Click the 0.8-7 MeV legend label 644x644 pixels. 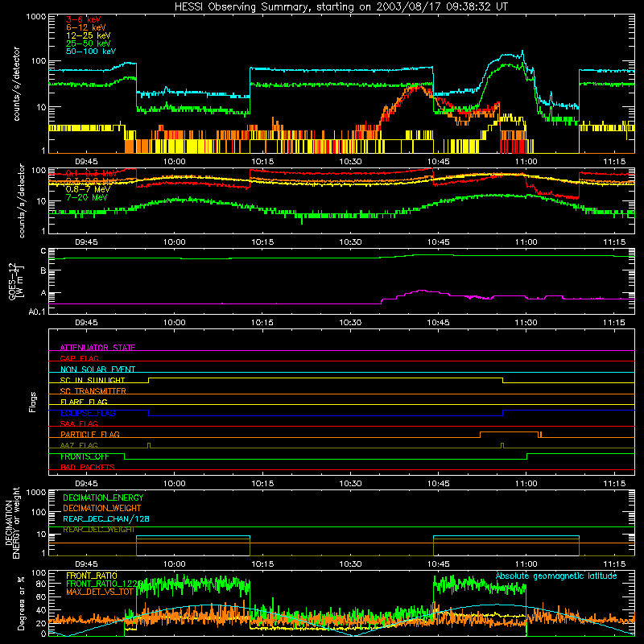tap(88, 189)
